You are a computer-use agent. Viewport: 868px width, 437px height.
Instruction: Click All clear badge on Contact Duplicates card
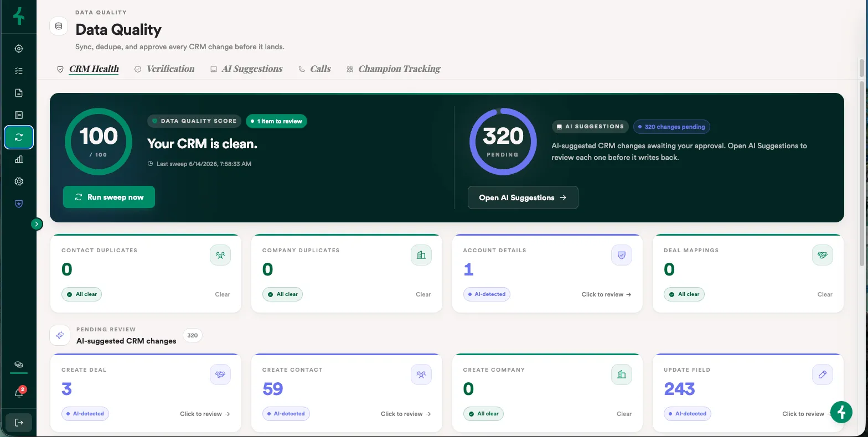click(82, 294)
